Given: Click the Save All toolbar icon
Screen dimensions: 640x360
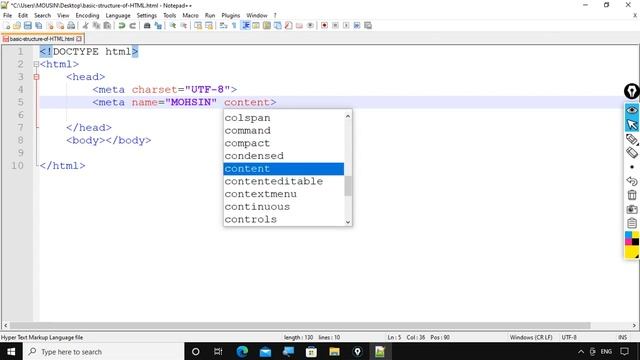Looking at the screenshot, I should pos(38,25).
